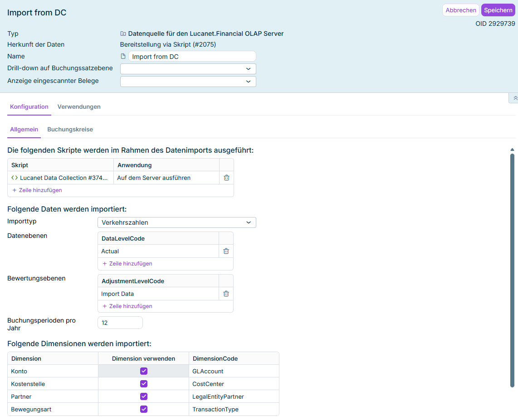
Task: Click the DataLevelCode column header
Action: (158, 238)
